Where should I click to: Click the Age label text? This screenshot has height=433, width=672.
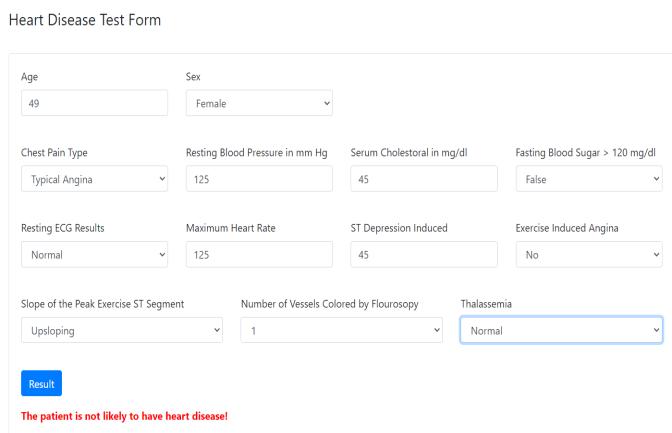click(29, 76)
